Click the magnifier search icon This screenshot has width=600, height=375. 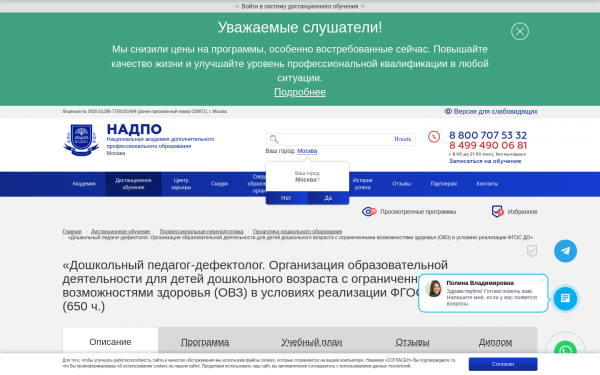[274, 139]
